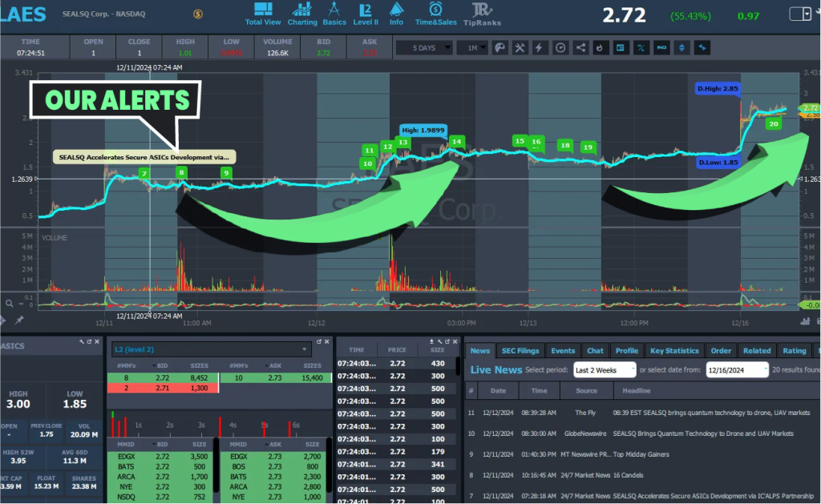
Task: Toggle the flame icon in chart toolbar
Action: click(600, 48)
